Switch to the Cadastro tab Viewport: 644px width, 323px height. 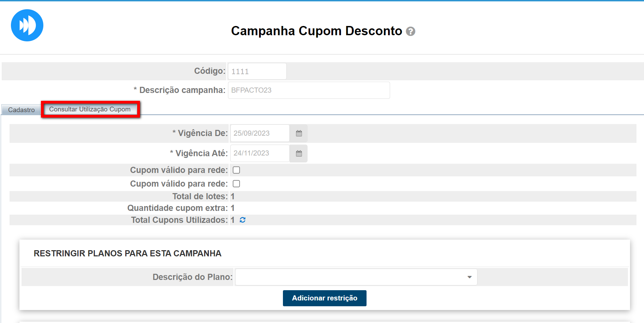21,110
